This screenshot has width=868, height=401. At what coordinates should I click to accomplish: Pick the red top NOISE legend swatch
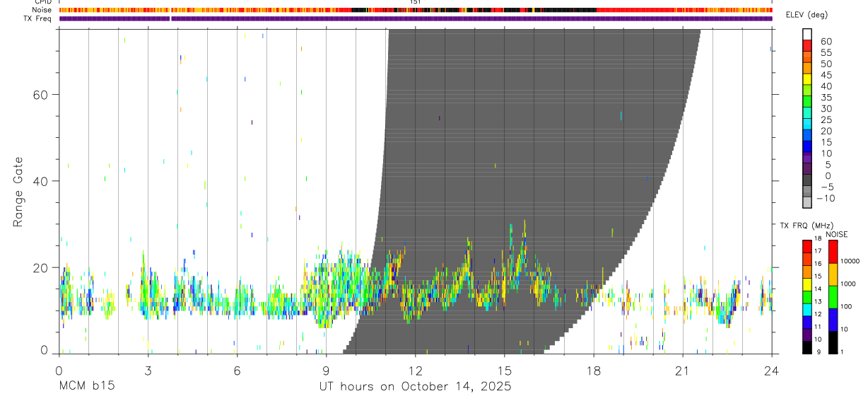pyautogui.click(x=833, y=252)
